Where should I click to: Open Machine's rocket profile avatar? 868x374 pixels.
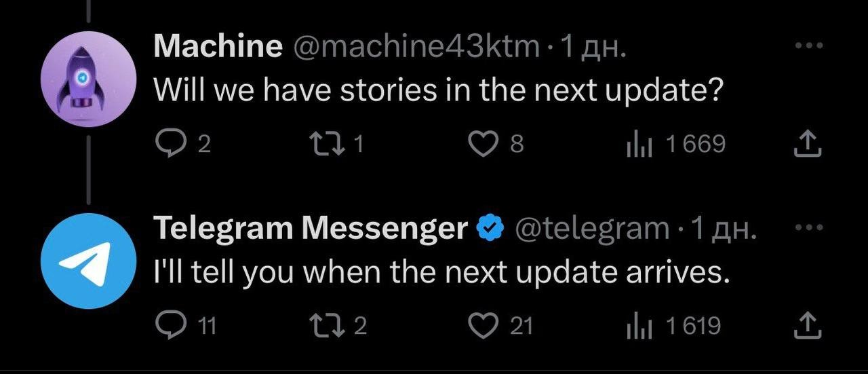(88, 79)
